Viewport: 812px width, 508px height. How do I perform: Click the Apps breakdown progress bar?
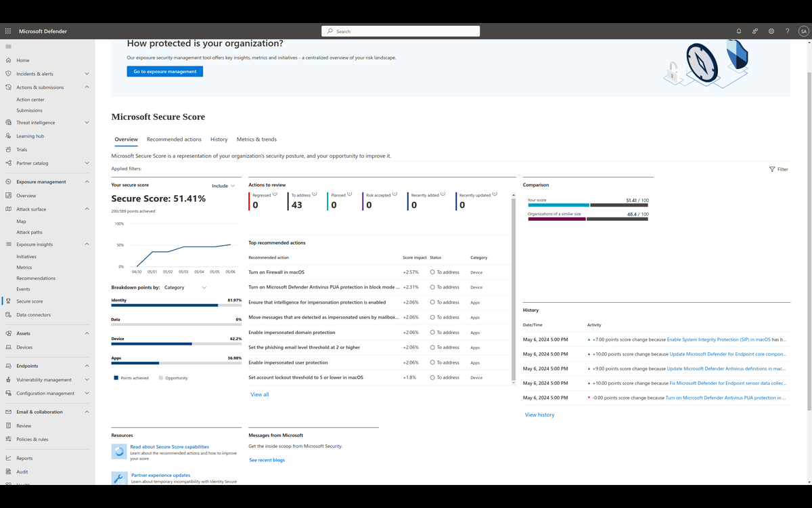pos(176,363)
